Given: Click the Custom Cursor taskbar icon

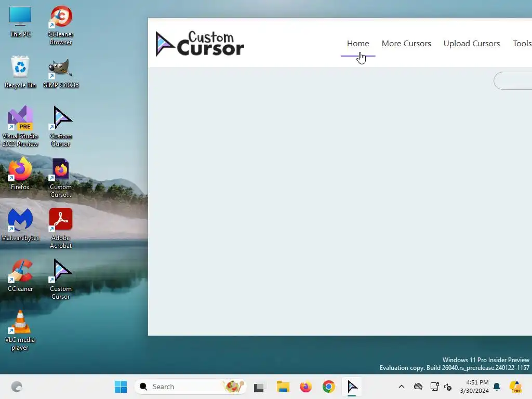Looking at the screenshot, I should (x=352, y=387).
